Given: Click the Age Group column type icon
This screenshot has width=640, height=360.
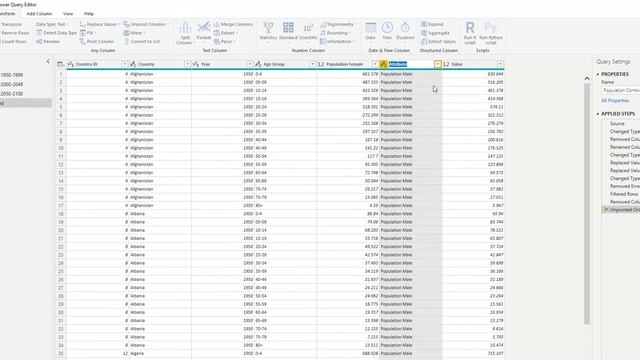Looking at the screenshot, I should click(x=258, y=64).
